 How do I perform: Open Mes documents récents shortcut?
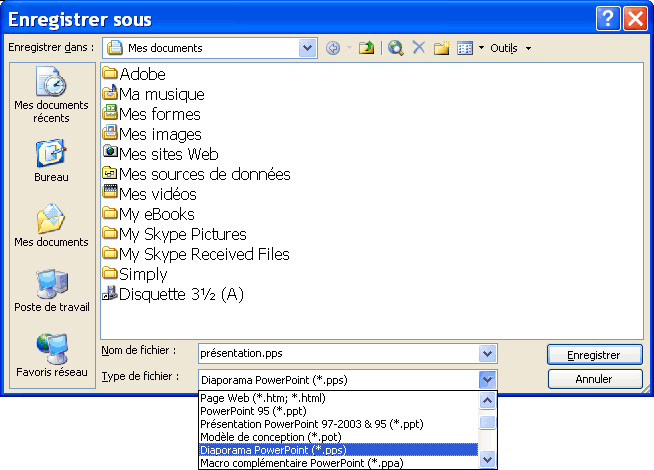coord(51,95)
